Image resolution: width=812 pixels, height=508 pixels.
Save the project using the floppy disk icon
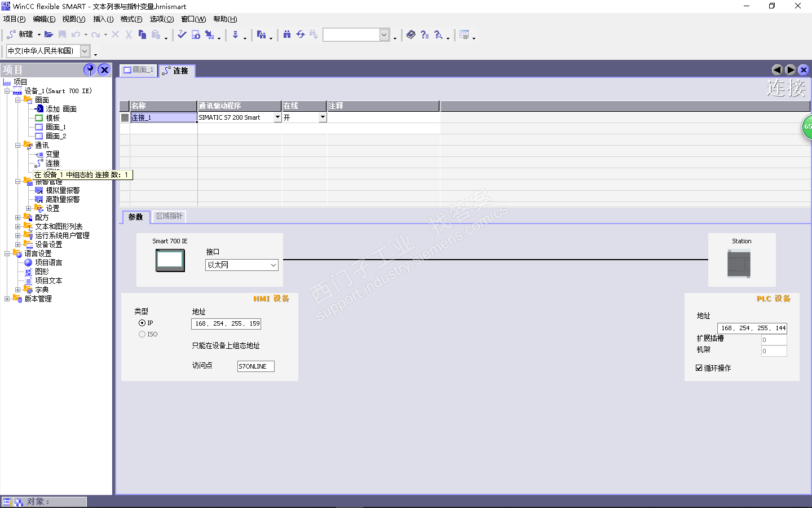63,34
